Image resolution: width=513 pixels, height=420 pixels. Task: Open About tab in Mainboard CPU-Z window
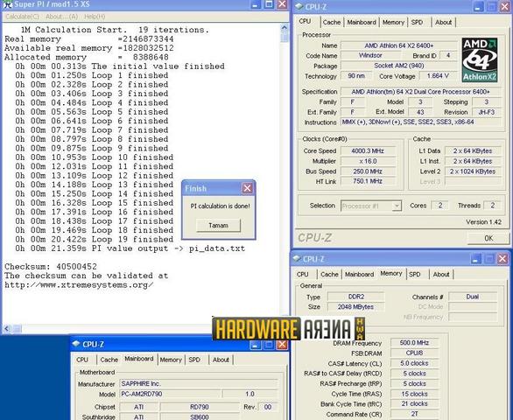pos(221,360)
